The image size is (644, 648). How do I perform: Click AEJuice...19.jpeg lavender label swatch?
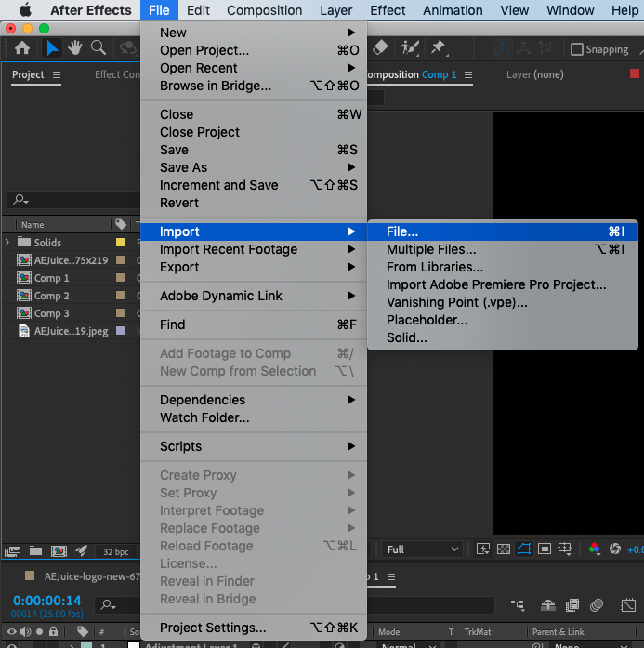[121, 331]
